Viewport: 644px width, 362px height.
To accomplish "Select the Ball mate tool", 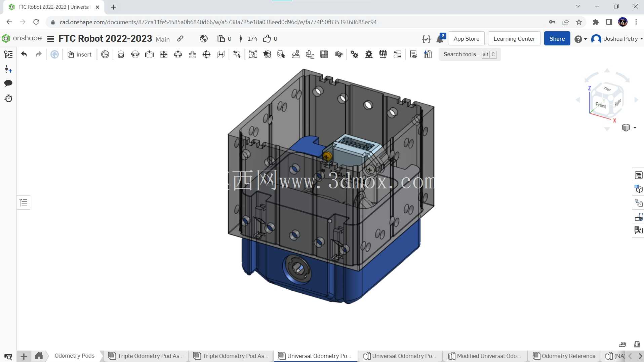I will 206,55.
